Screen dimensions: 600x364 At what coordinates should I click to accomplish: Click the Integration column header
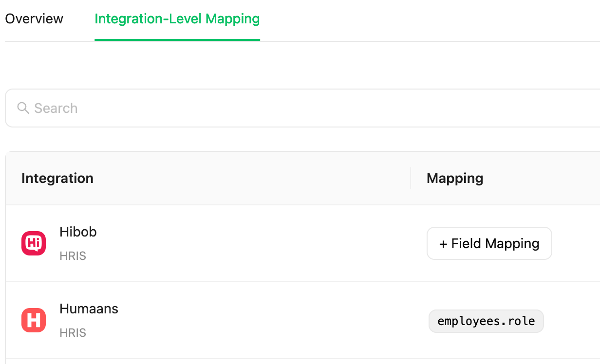57,178
